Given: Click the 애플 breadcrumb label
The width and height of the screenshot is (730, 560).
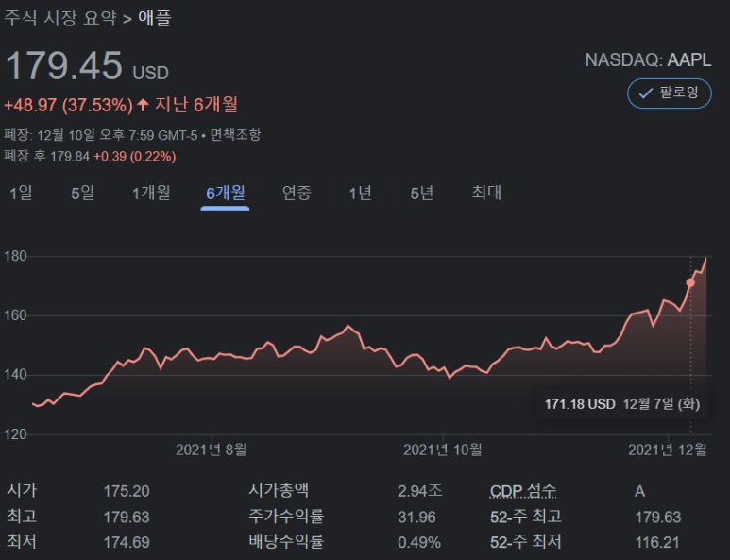Looking at the screenshot, I should coord(155,18).
